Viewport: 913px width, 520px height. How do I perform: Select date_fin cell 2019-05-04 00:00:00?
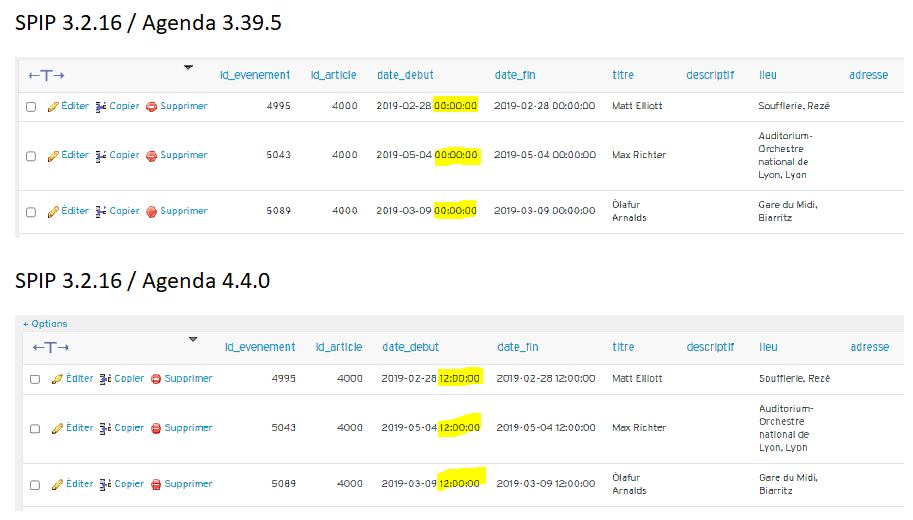pos(545,155)
